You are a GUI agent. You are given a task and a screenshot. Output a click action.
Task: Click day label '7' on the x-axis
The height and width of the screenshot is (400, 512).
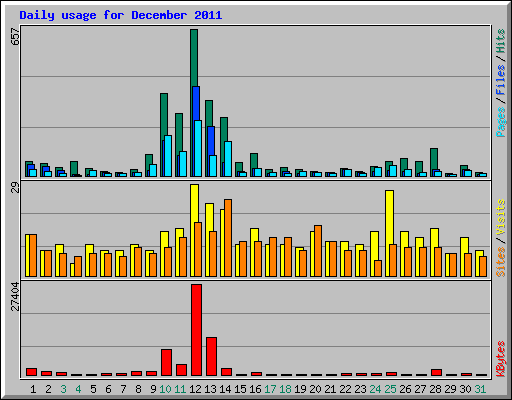123,389
